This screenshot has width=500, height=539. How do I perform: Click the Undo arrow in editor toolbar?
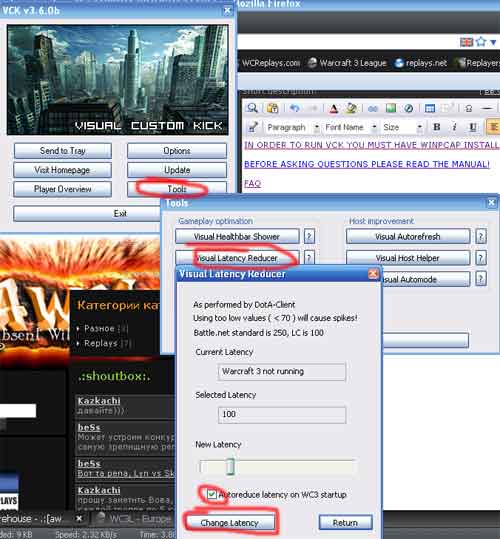295,108
